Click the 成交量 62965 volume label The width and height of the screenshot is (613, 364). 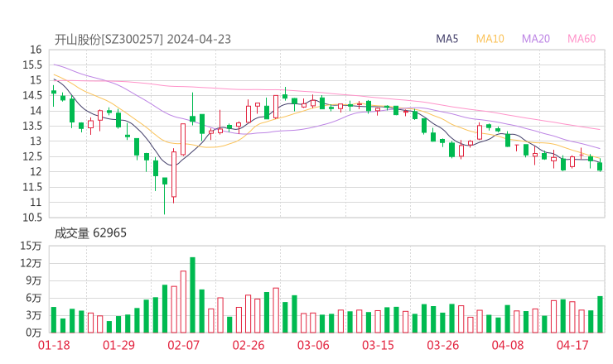[90, 233]
